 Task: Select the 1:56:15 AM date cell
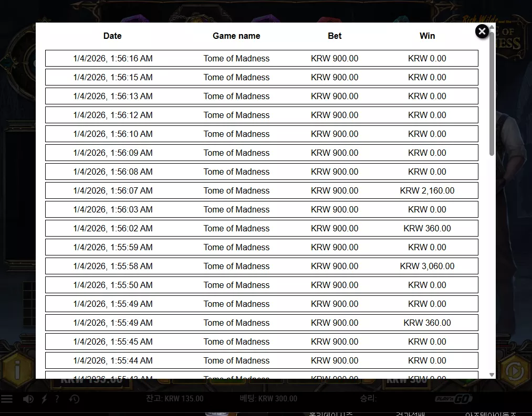(112, 77)
